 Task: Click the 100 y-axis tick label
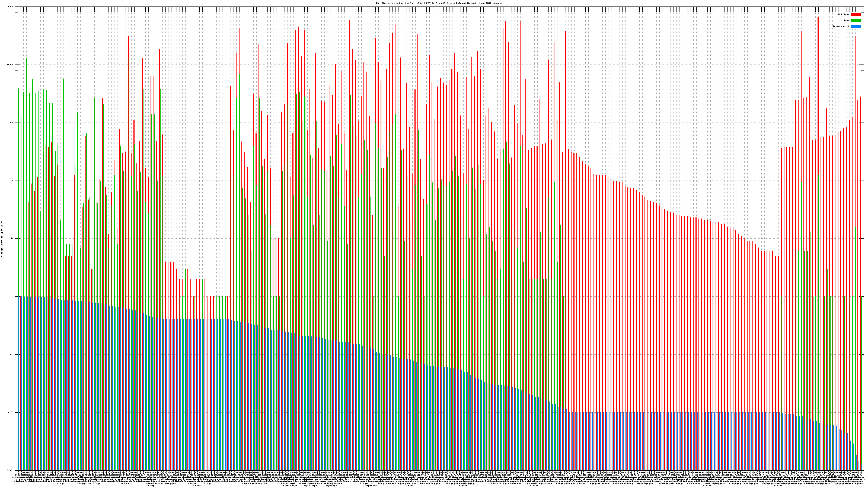11,181
